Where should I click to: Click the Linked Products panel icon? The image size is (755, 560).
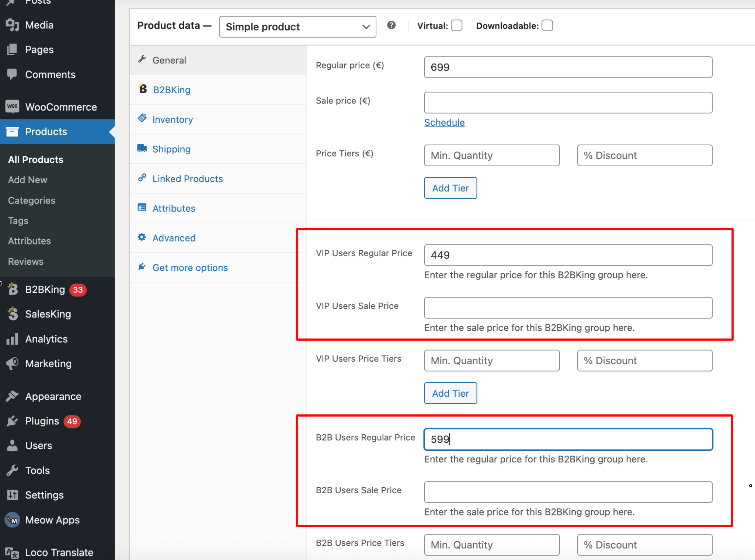[x=142, y=178]
